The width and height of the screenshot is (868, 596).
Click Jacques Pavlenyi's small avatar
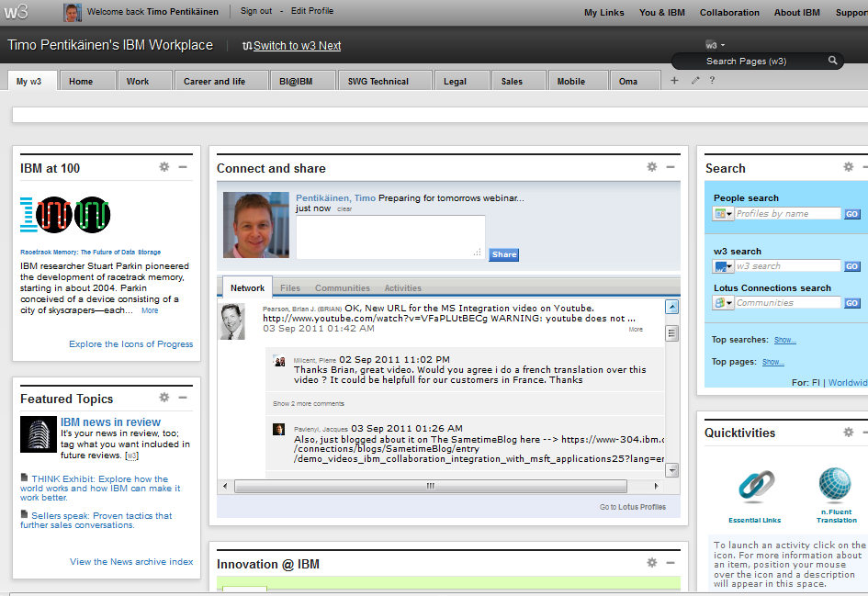tap(279, 430)
